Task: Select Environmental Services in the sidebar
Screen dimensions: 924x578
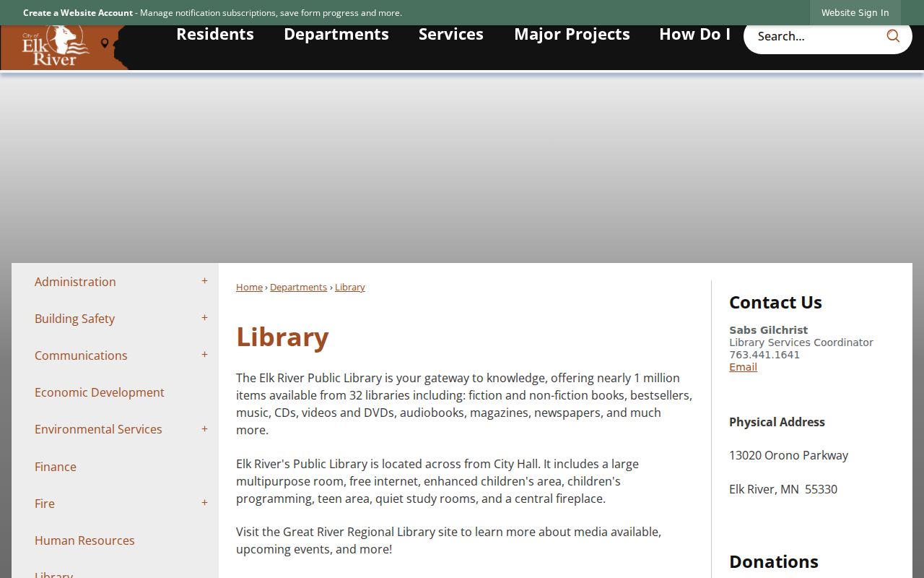Action: pyautogui.click(x=98, y=429)
